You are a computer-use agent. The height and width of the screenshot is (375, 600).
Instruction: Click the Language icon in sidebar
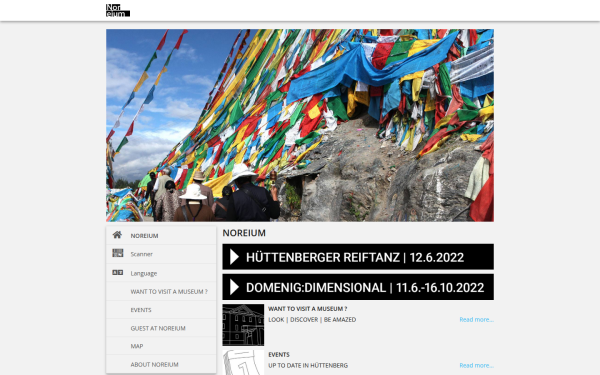(x=117, y=272)
